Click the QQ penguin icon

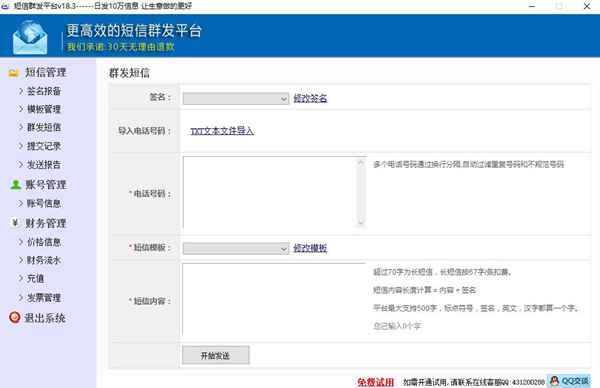click(x=554, y=381)
